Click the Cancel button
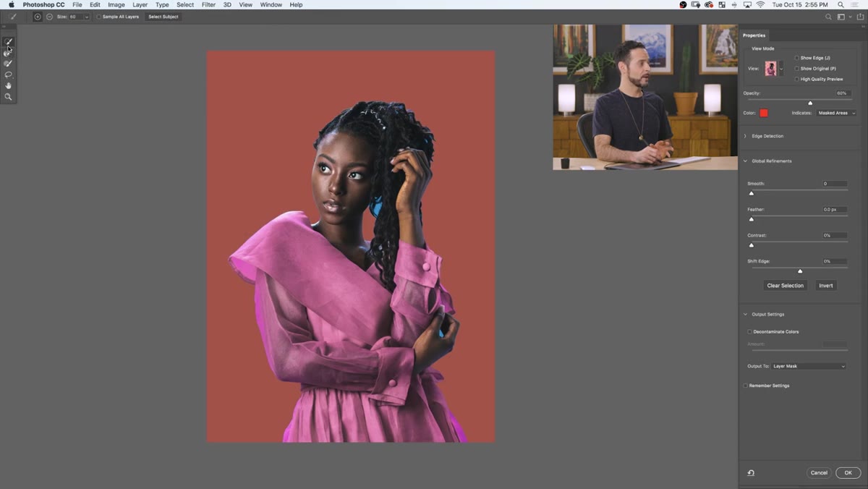 point(819,473)
